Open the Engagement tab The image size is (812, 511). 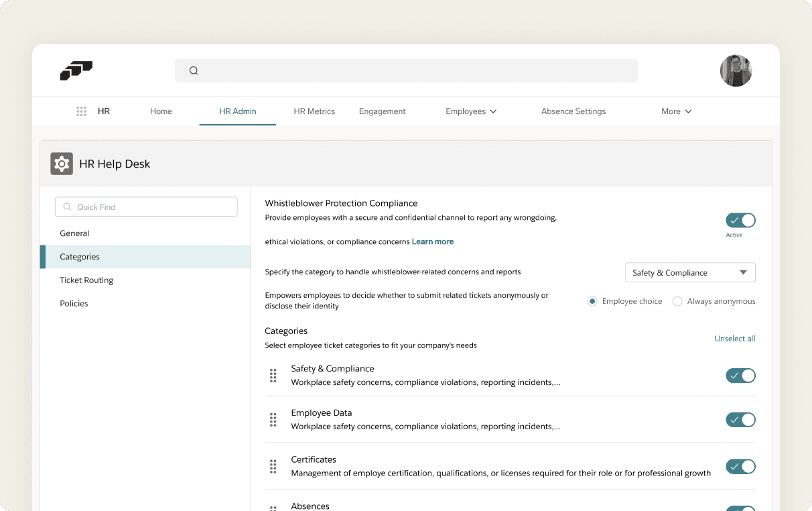click(383, 111)
